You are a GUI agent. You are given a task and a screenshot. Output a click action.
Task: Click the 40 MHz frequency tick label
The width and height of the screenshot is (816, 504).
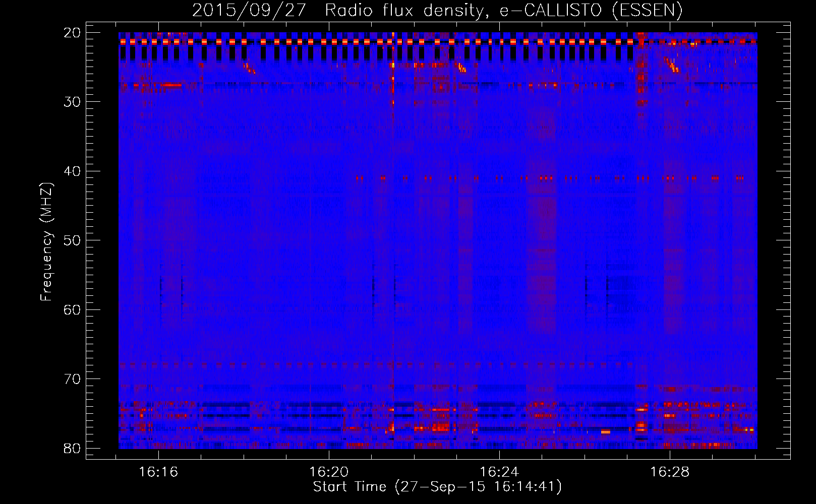(73, 171)
